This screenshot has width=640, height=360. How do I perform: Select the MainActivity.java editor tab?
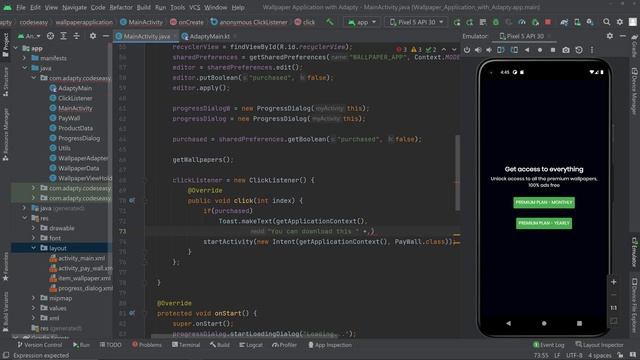(x=146, y=36)
